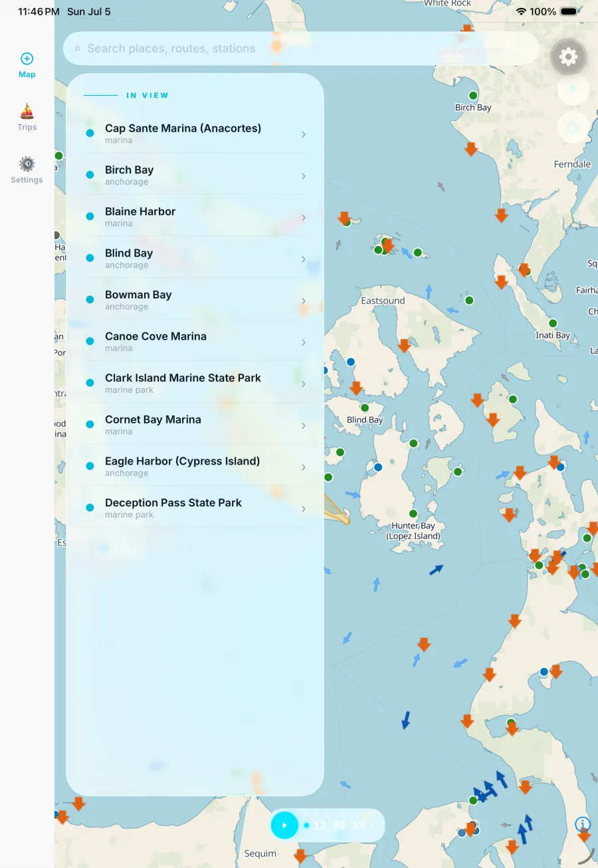This screenshot has height=868, width=598.
Task: Tap the 11:46 PM clock in status bar
Action: click(39, 11)
